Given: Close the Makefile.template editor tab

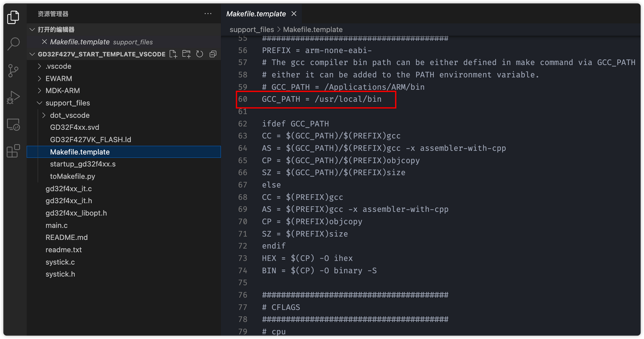Looking at the screenshot, I should [x=294, y=13].
